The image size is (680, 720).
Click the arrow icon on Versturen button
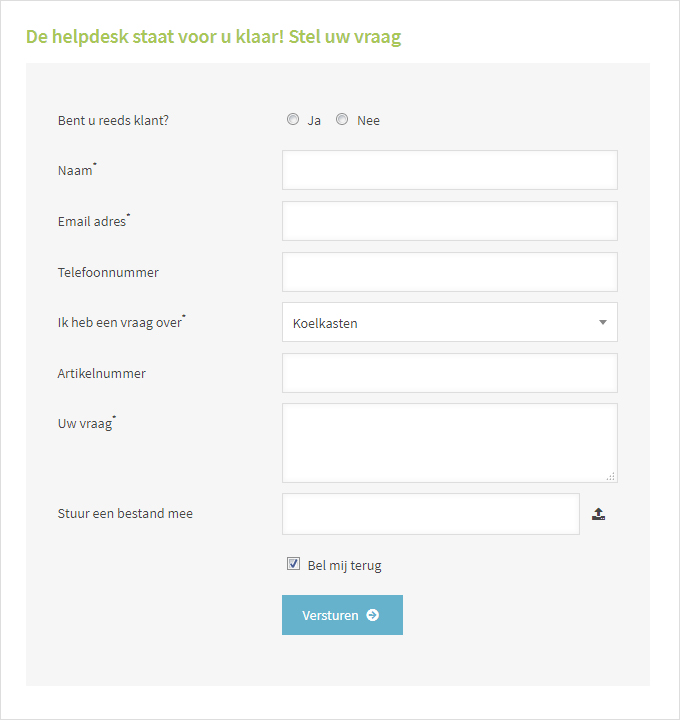[x=372, y=615]
